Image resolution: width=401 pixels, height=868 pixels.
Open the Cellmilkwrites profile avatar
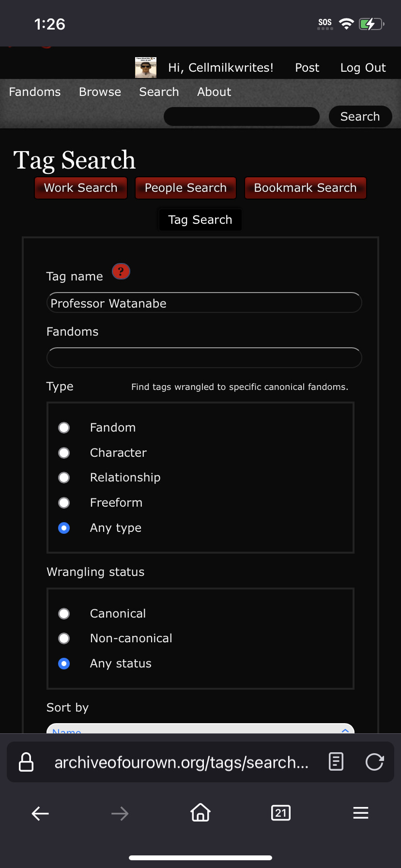pyautogui.click(x=146, y=68)
